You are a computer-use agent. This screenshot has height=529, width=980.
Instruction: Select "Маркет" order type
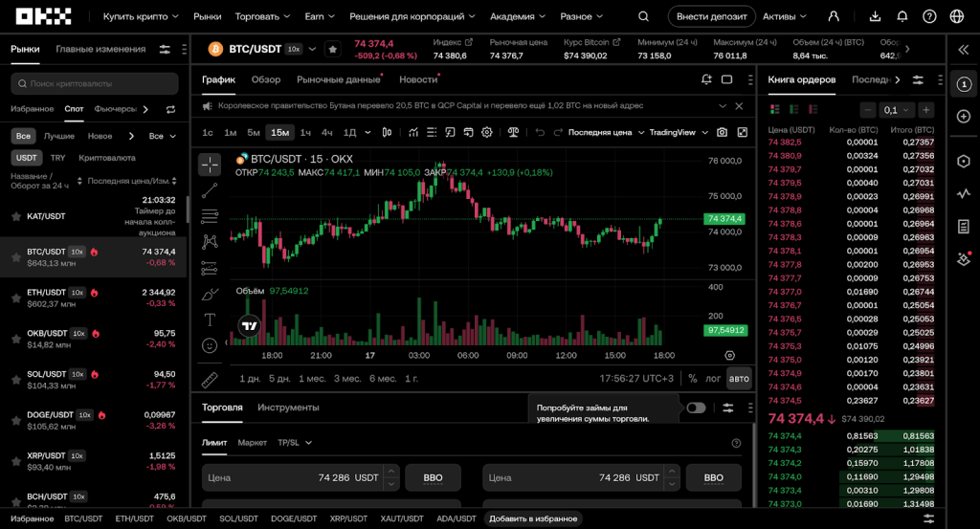click(x=252, y=443)
